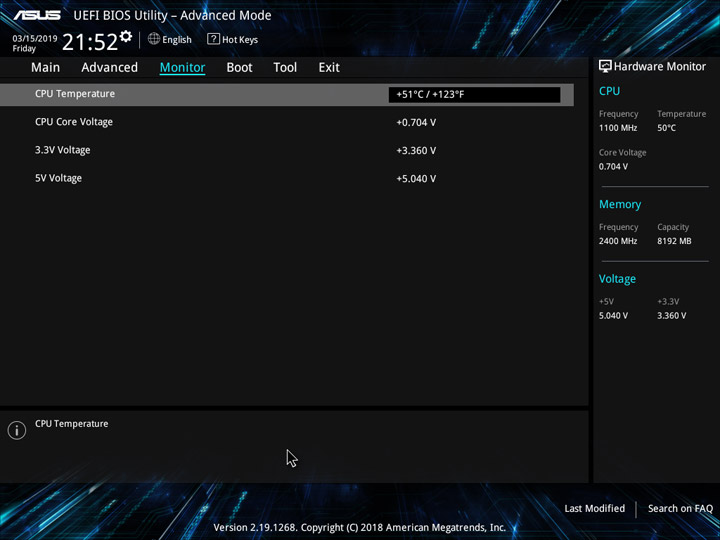This screenshot has width=720, height=540.
Task: Click the UEFI BIOS Utility title
Action: (x=172, y=16)
